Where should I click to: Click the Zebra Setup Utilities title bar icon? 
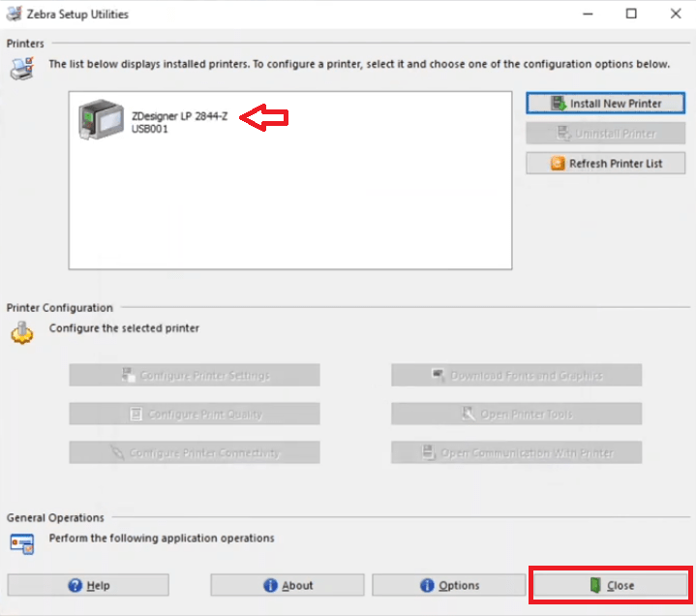pyautogui.click(x=14, y=14)
